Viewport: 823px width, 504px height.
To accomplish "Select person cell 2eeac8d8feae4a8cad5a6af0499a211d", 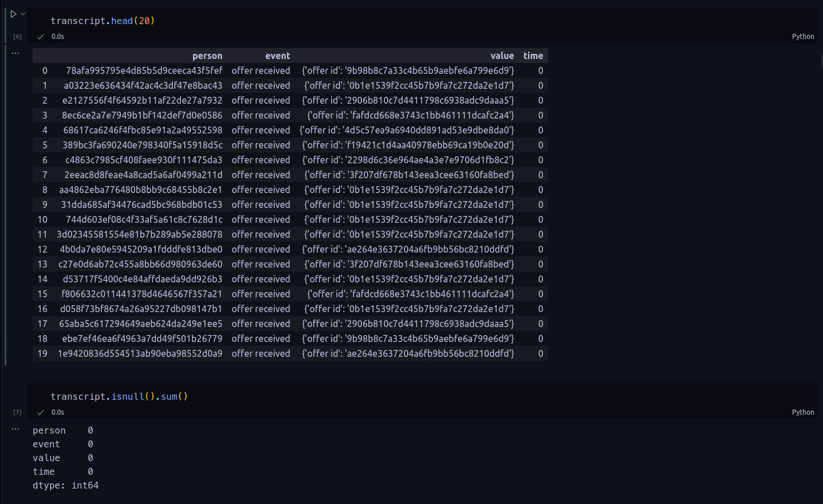I will pyautogui.click(x=143, y=175).
